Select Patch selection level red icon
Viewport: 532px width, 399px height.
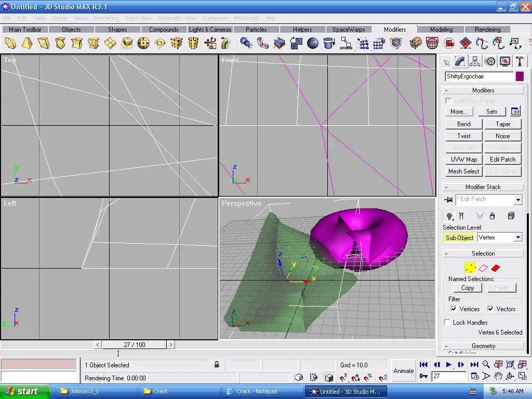click(x=496, y=268)
